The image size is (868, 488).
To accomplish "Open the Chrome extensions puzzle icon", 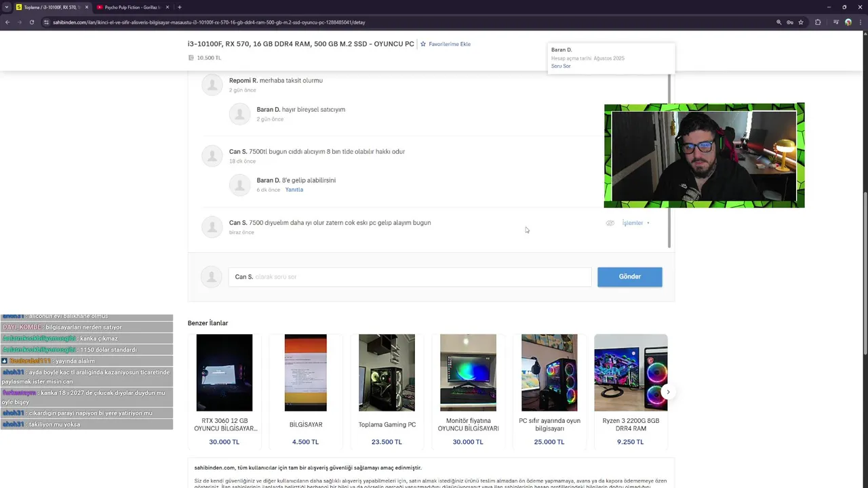I will pyautogui.click(x=818, y=22).
